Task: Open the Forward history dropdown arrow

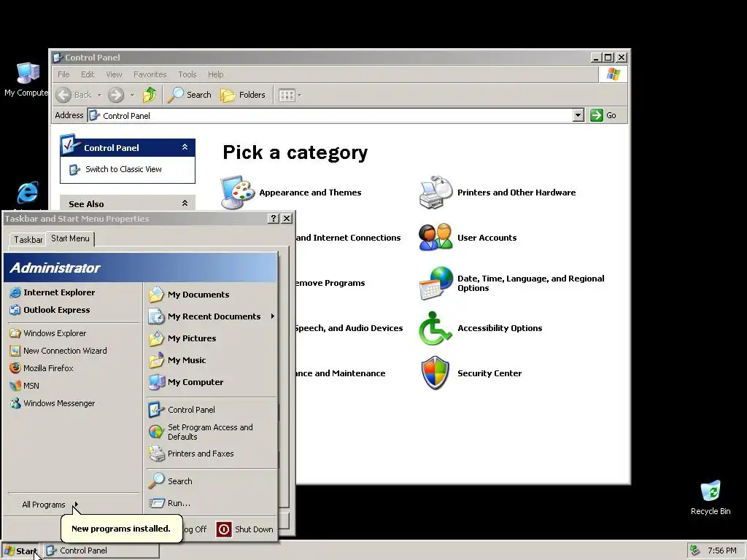Action: coord(132,96)
